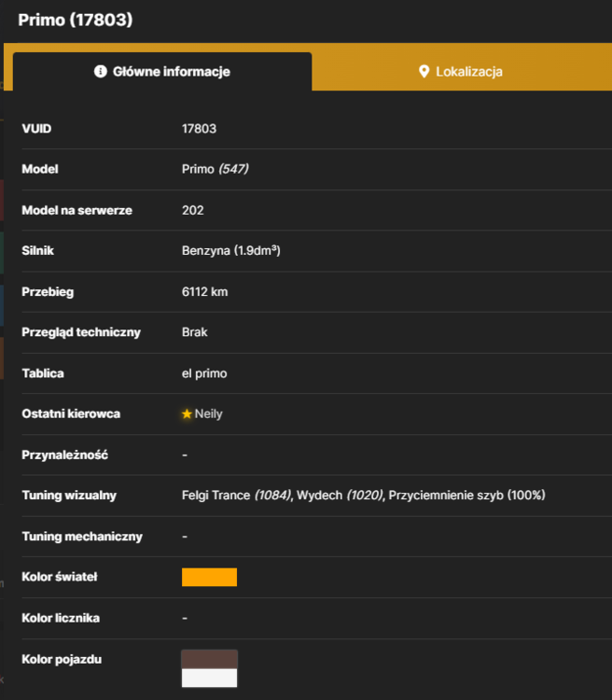The width and height of the screenshot is (612, 700).
Task: Click the info icon on Główne informacje tab
Action: pos(101,72)
